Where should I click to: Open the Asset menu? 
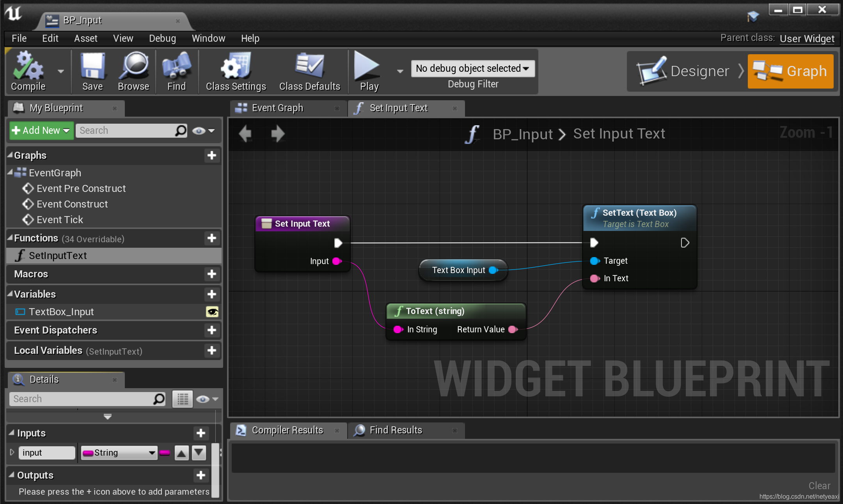click(x=86, y=38)
